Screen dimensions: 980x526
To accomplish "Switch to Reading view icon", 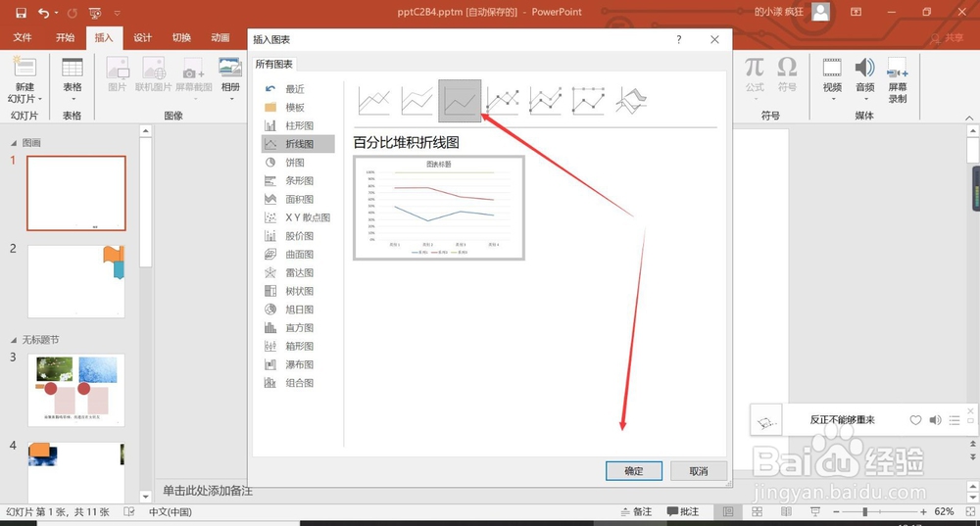I will (x=786, y=511).
